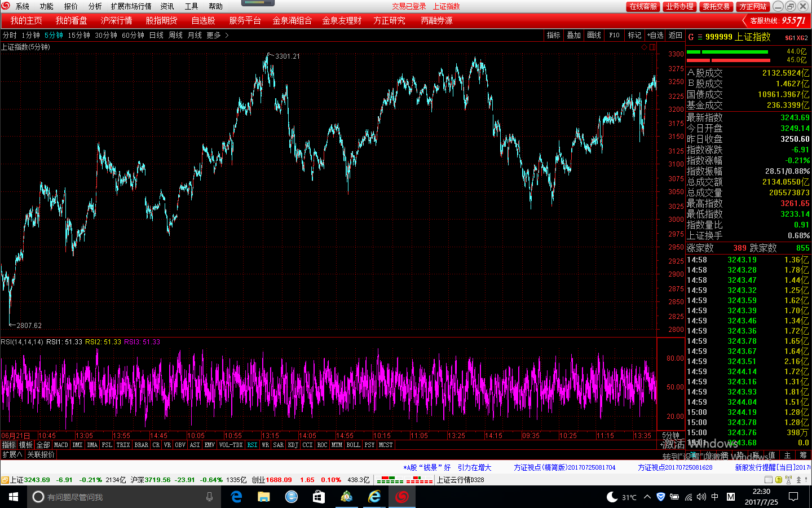Collapse the 扩展 panel

12,454
